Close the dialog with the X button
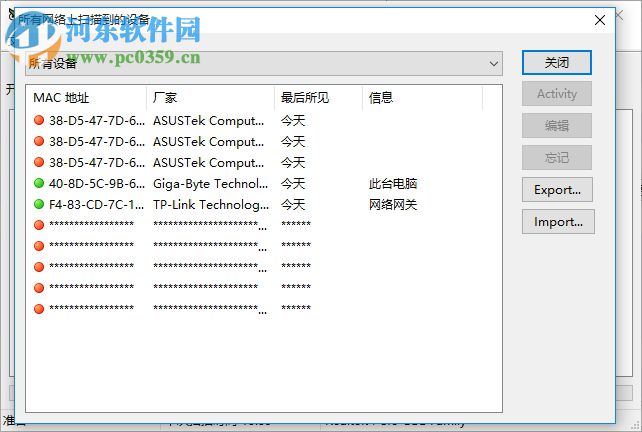The height and width of the screenshot is (432, 642). pyautogui.click(x=600, y=20)
